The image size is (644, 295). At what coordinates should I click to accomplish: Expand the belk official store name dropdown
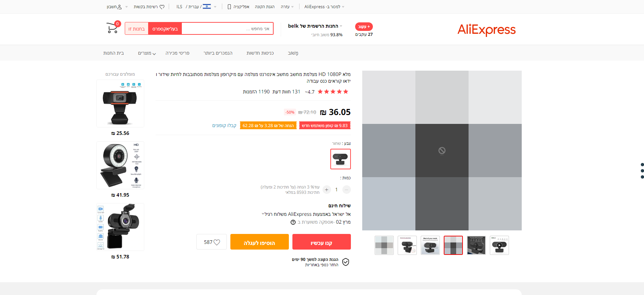pyautogui.click(x=315, y=26)
